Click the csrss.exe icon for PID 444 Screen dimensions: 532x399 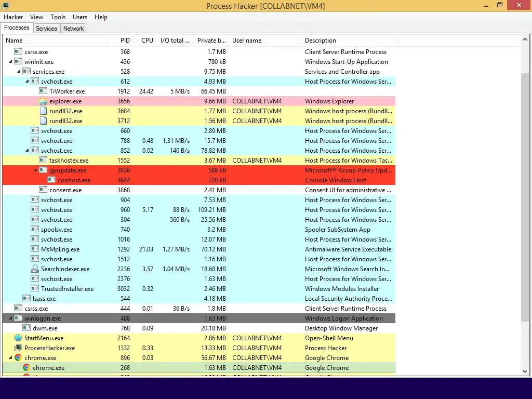tap(18, 308)
